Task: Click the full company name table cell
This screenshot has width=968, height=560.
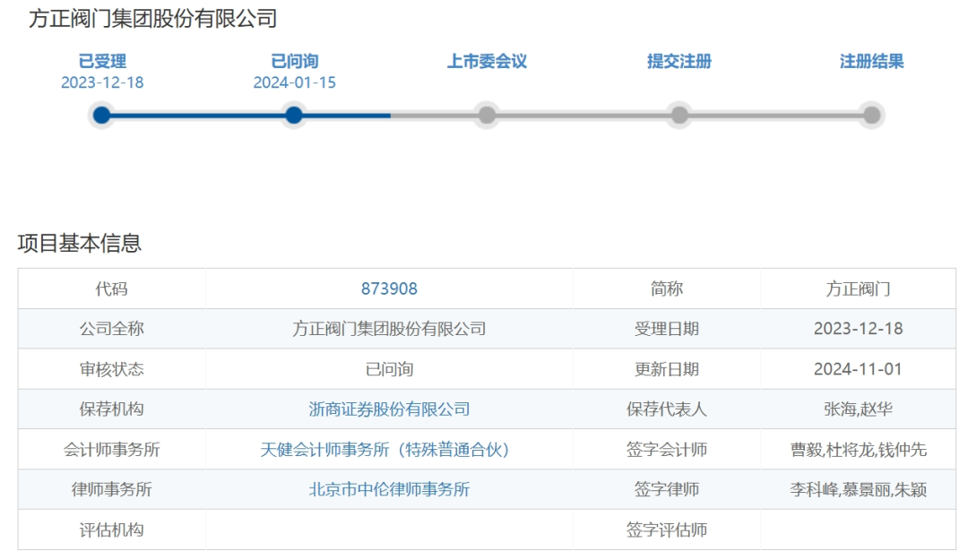Action: (x=389, y=329)
